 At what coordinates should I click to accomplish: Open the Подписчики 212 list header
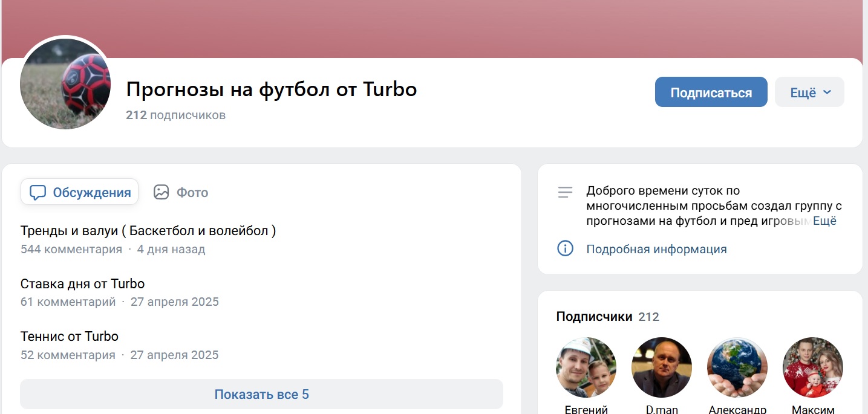(x=607, y=317)
